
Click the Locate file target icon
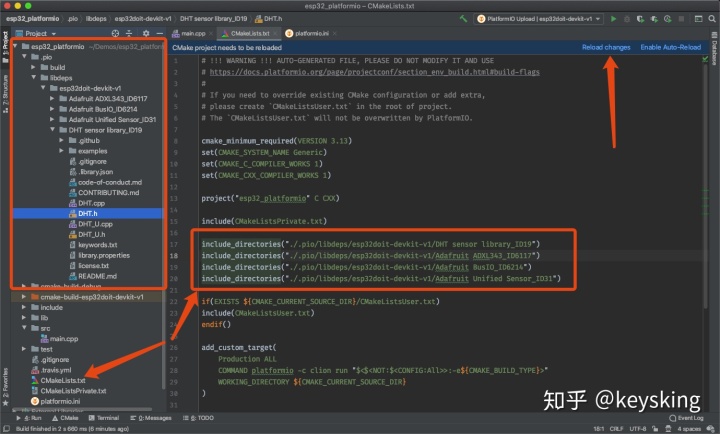(115, 34)
